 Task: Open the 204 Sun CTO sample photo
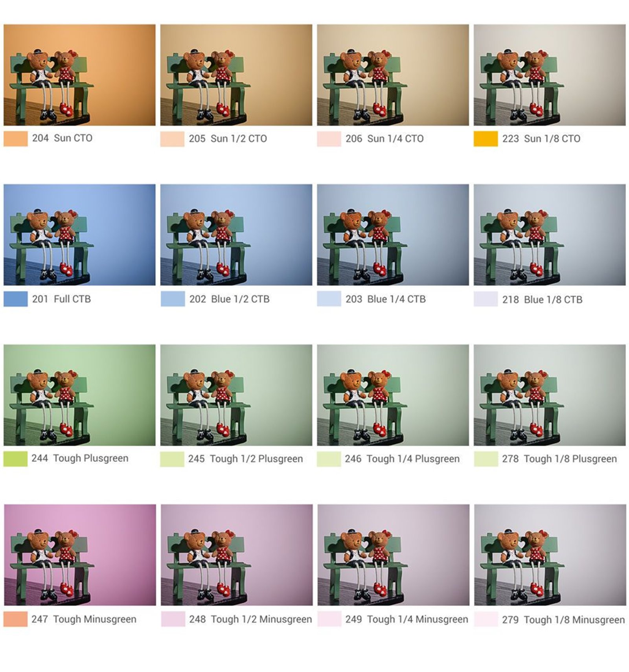[79, 75]
